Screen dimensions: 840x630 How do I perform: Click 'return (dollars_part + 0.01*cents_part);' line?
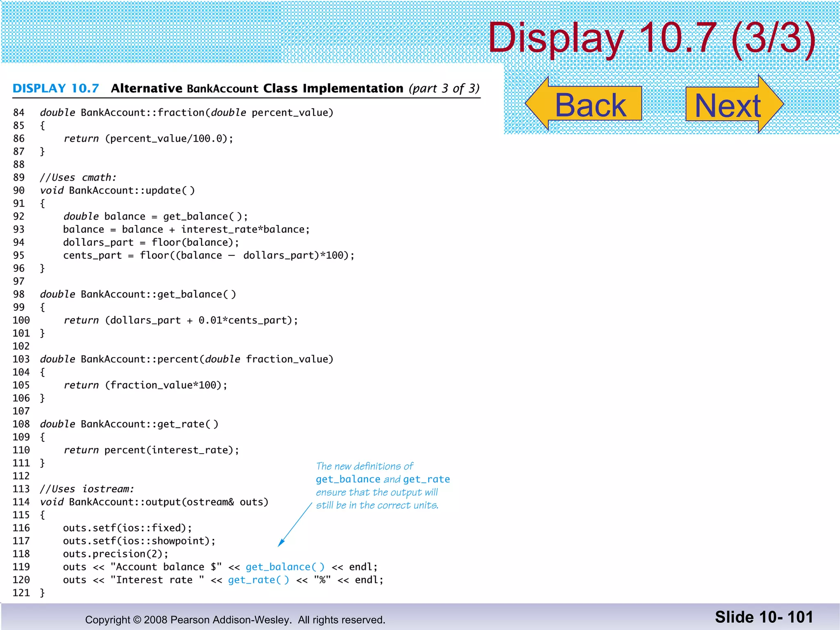click(x=181, y=320)
